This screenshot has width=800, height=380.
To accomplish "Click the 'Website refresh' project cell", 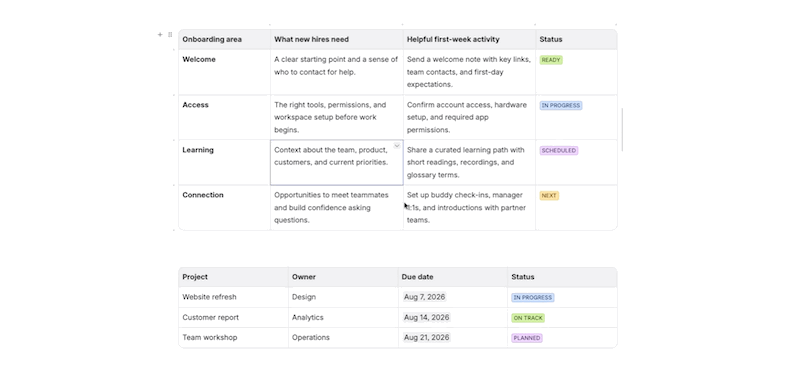I will pyautogui.click(x=233, y=297).
